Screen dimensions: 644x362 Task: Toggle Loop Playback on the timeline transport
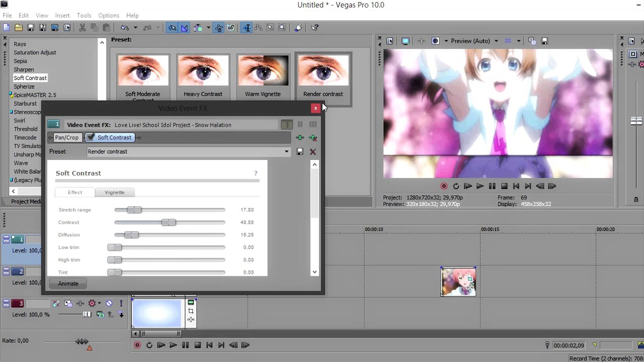click(x=149, y=345)
